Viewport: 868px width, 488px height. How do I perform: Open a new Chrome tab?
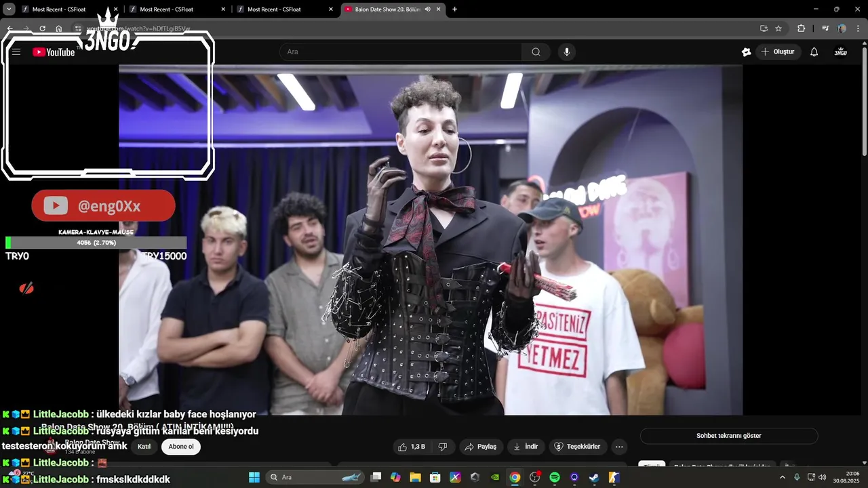tap(454, 9)
